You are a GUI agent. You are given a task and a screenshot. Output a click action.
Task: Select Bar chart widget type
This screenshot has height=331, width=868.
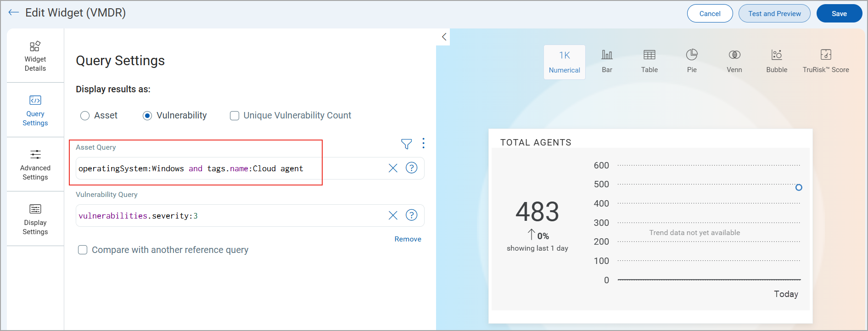coord(607,62)
